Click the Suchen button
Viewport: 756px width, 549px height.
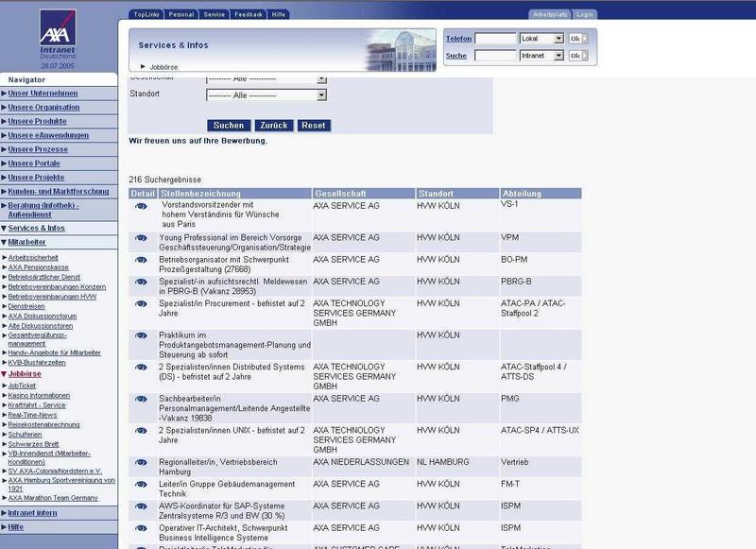tap(229, 126)
